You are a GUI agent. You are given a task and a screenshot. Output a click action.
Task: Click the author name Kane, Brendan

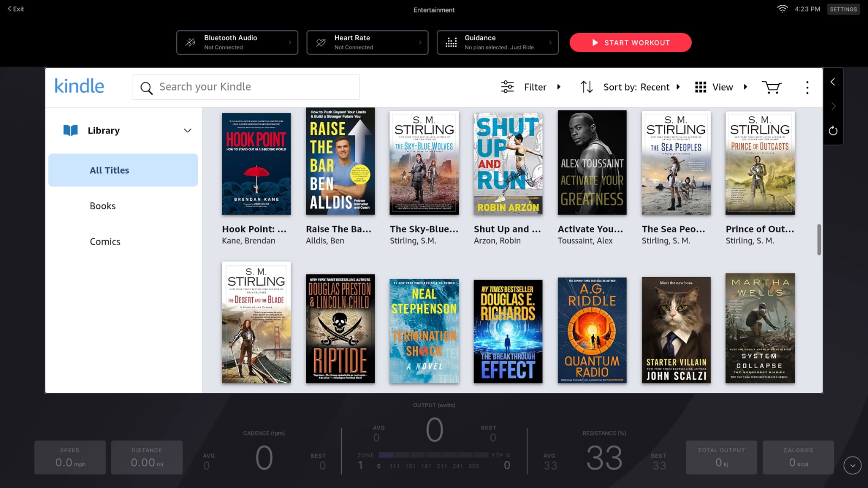pos(248,241)
